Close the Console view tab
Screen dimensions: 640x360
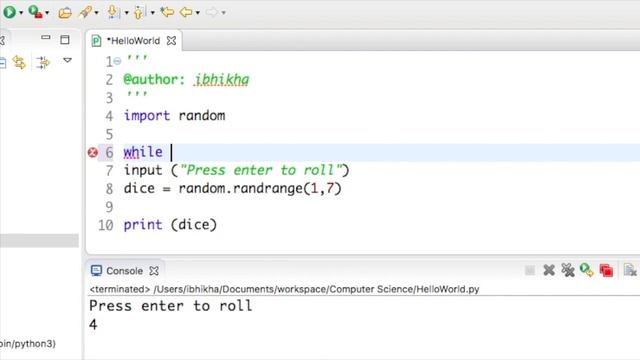click(x=154, y=271)
